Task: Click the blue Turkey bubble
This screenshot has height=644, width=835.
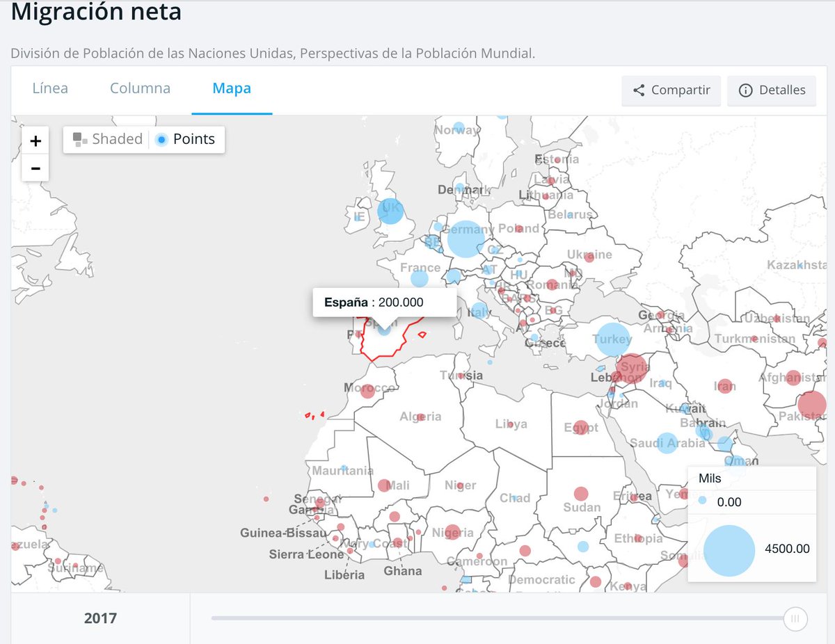Action: click(x=612, y=340)
